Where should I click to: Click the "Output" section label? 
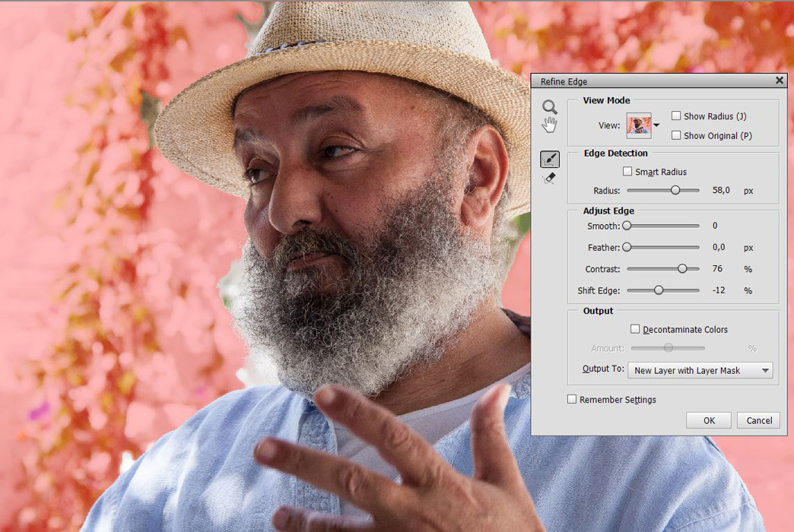tap(598, 311)
